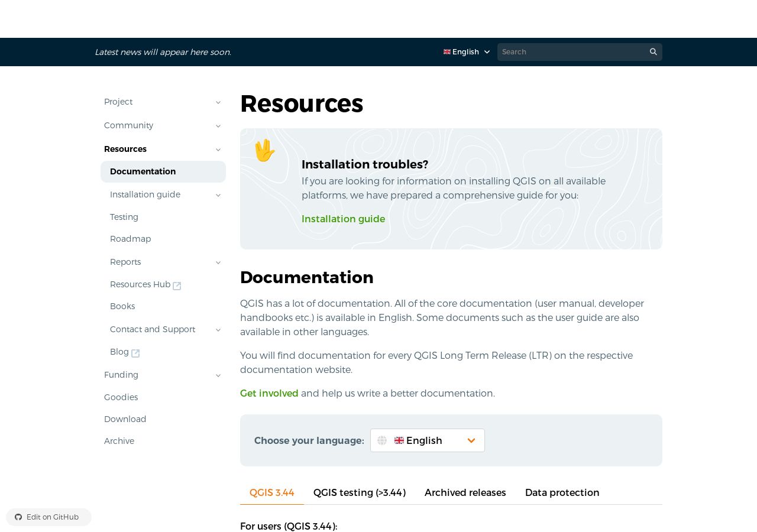Click the GitHub icon in Edit button
Image resolution: width=757 pixels, height=532 pixels.
pyautogui.click(x=18, y=517)
